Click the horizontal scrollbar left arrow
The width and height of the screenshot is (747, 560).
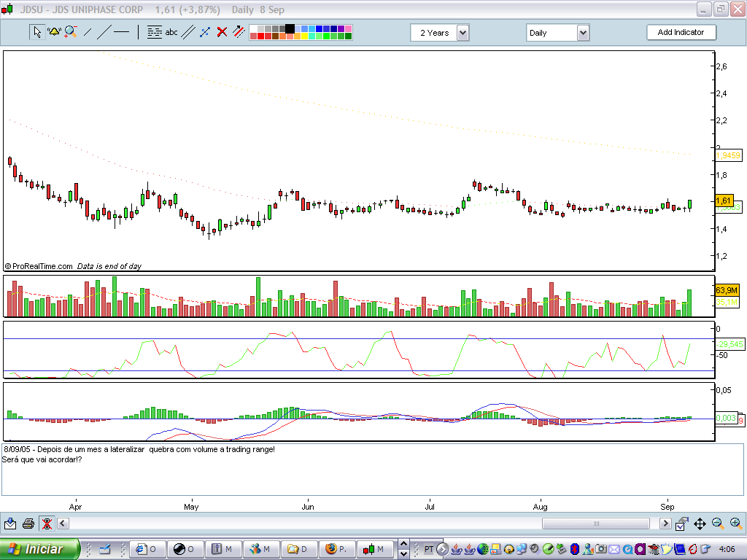(x=63, y=524)
